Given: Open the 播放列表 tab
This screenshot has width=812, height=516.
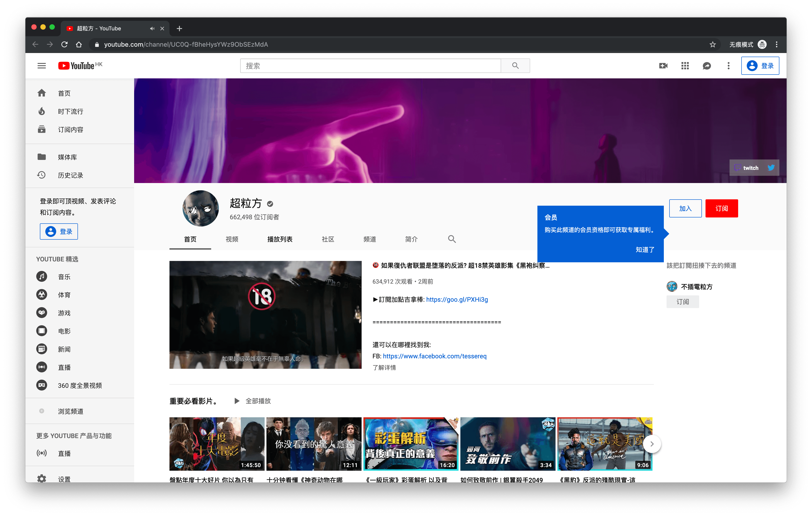Looking at the screenshot, I should point(280,239).
